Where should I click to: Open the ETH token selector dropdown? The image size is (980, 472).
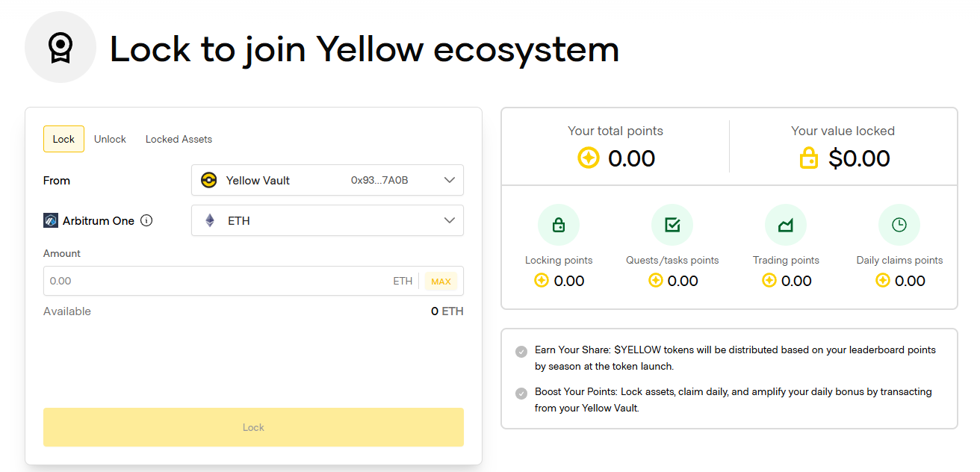point(449,220)
